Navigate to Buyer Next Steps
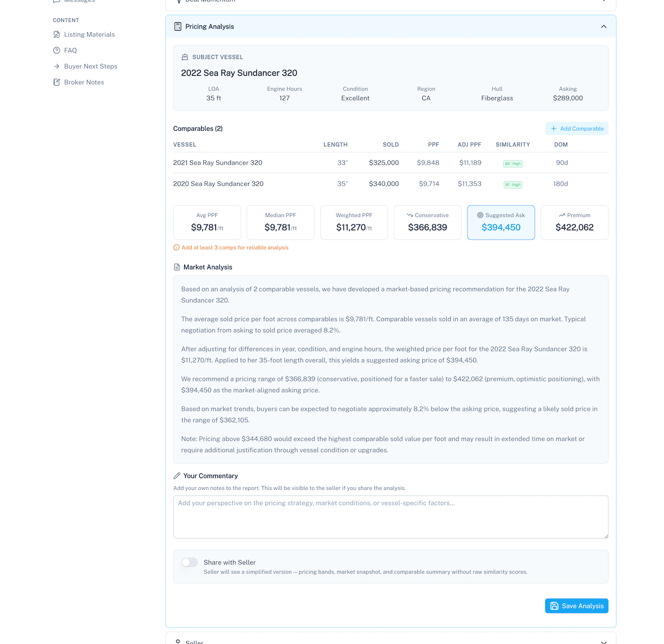 [x=91, y=66]
